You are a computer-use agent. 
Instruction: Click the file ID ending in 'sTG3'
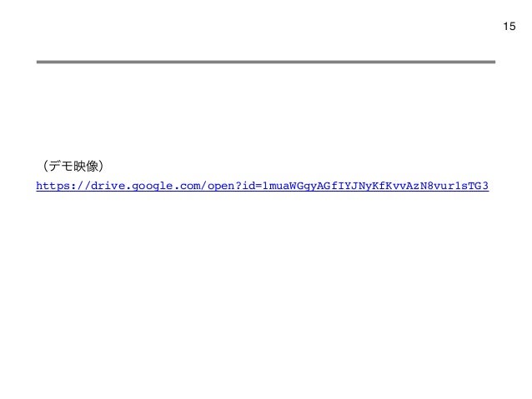click(375, 186)
